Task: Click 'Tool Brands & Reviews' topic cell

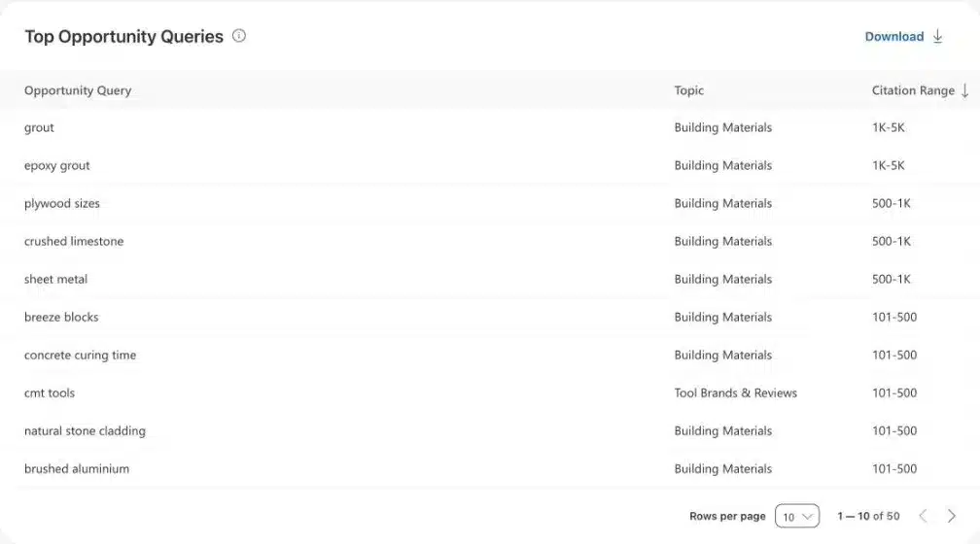Action: 736,392
